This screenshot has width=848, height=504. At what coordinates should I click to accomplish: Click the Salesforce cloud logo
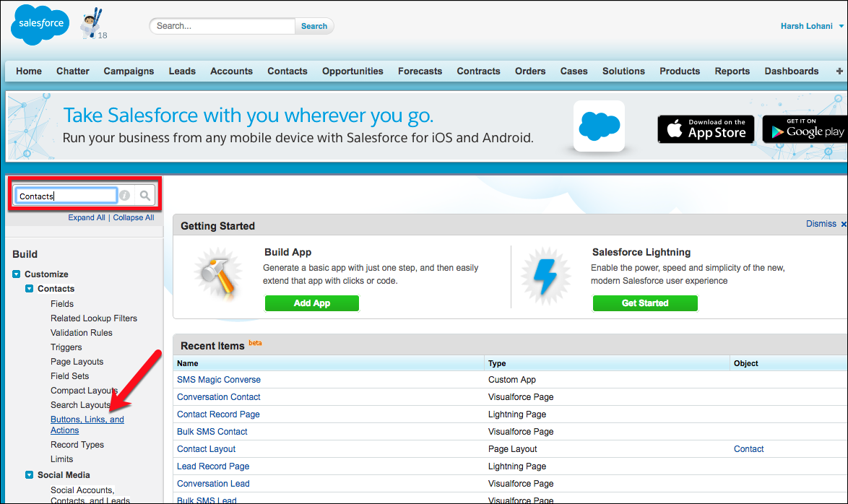pyautogui.click(x=40, y=25)
